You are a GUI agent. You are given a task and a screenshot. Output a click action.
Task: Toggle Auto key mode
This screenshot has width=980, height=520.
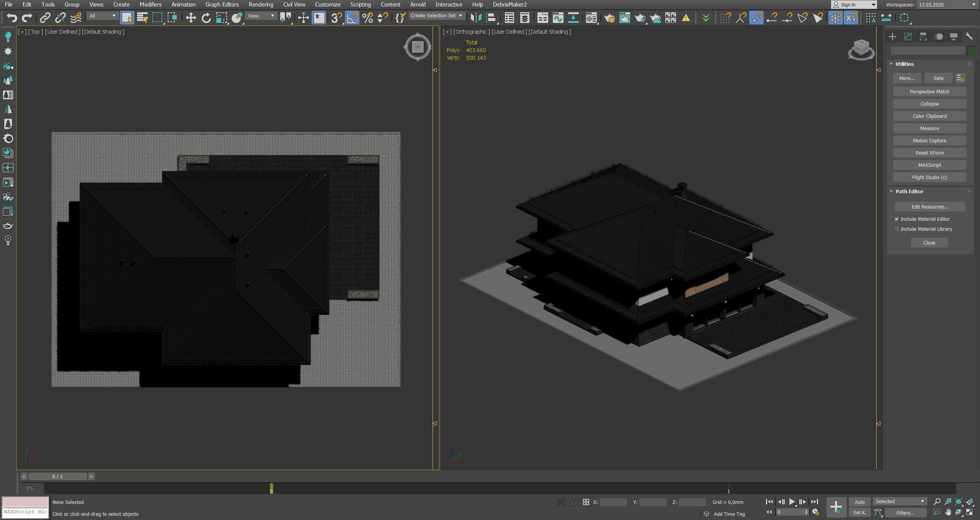tap(859, 502)
